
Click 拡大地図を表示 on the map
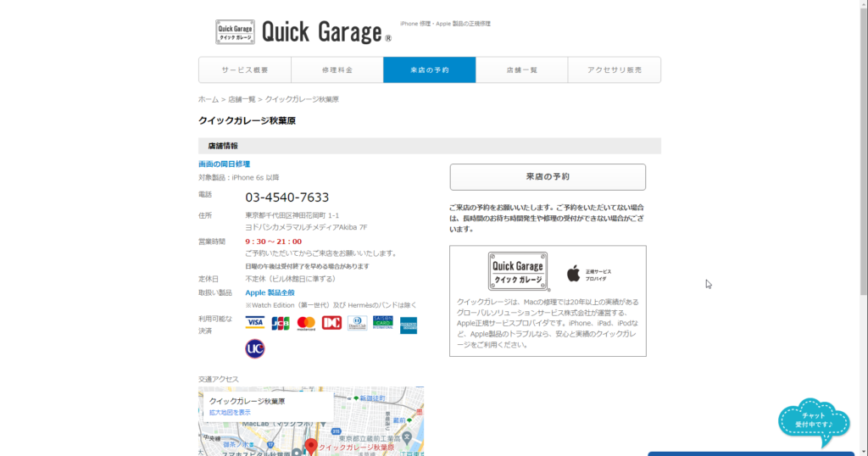tap(230, 413)
